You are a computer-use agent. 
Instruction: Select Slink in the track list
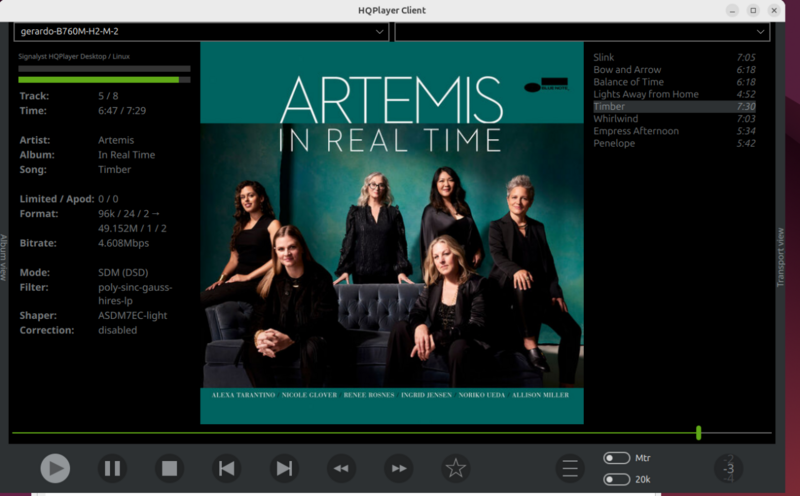[604, 58]
